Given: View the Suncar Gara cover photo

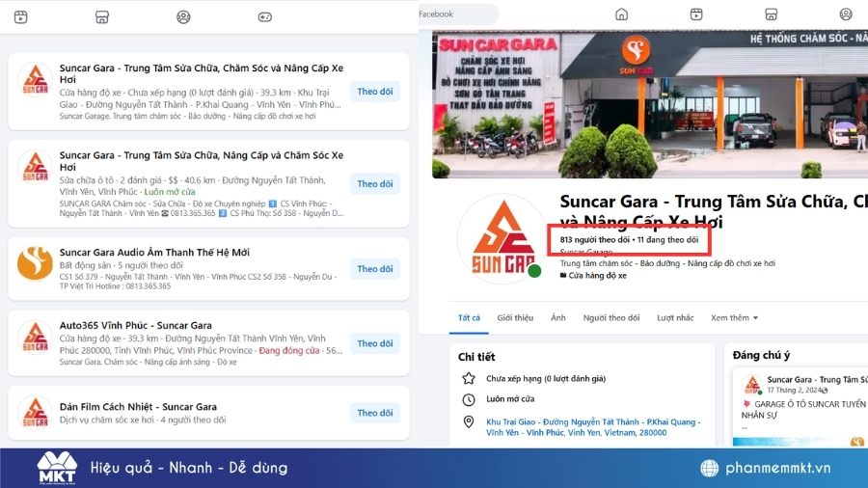Looking at the screenshot, I should (650, 104).
